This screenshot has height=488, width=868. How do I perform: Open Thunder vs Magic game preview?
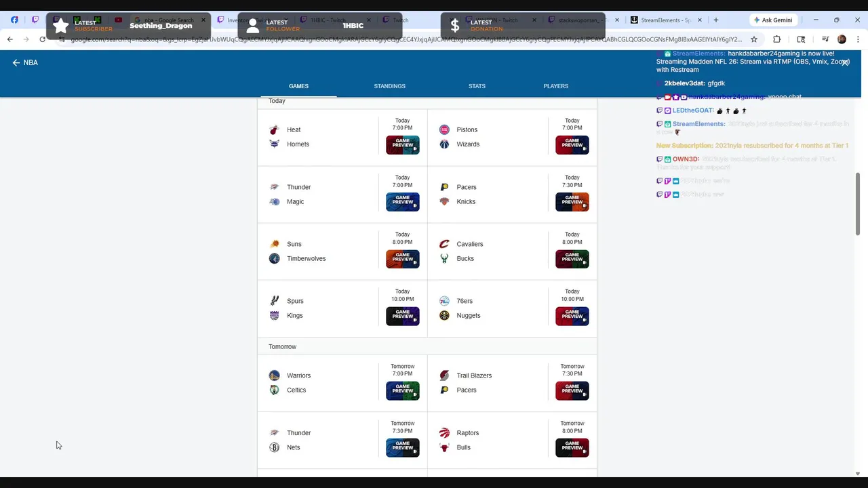pos(403,202)
